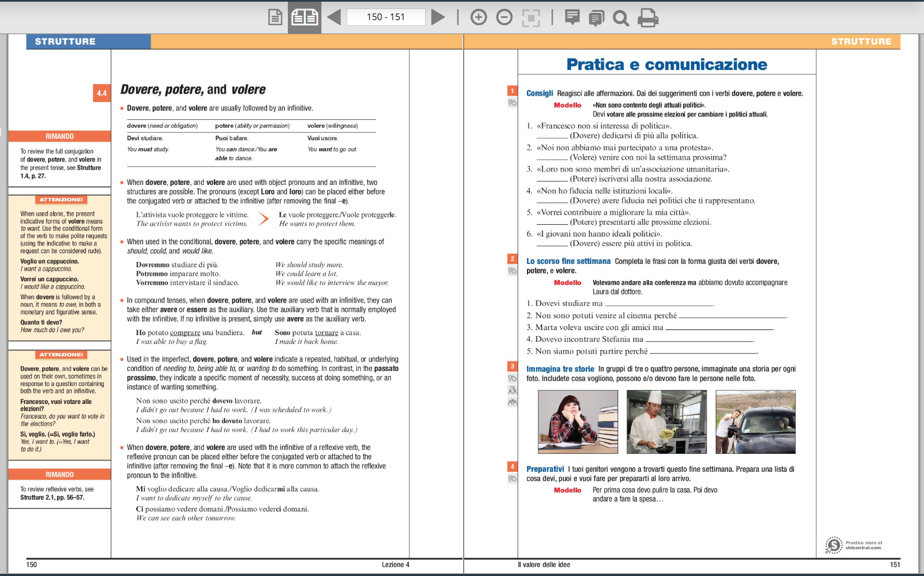This screenshot has width=924, height=576.
Task: Open the search tool
Action: pos(620,18)
